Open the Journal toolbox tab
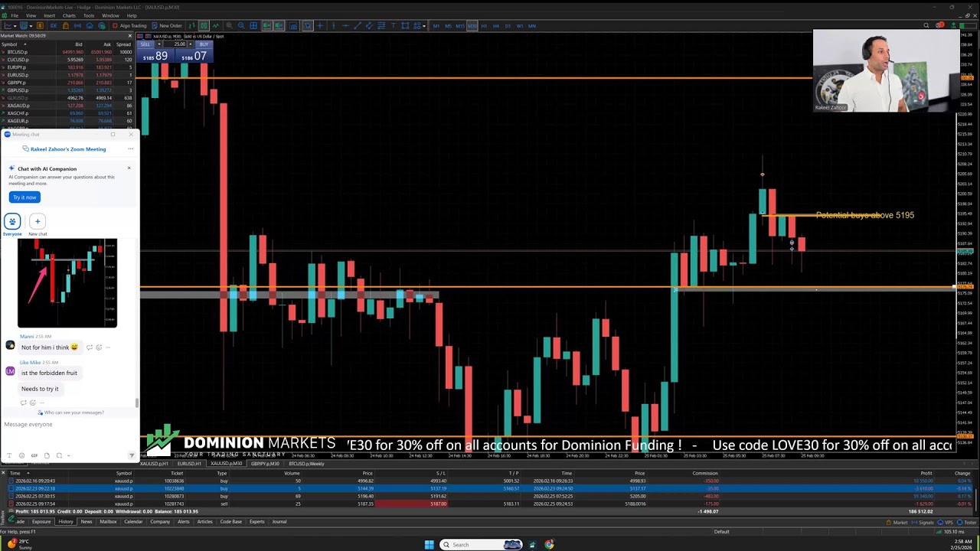The height and width of the screenshot is (551, 980). pos(279,522)
